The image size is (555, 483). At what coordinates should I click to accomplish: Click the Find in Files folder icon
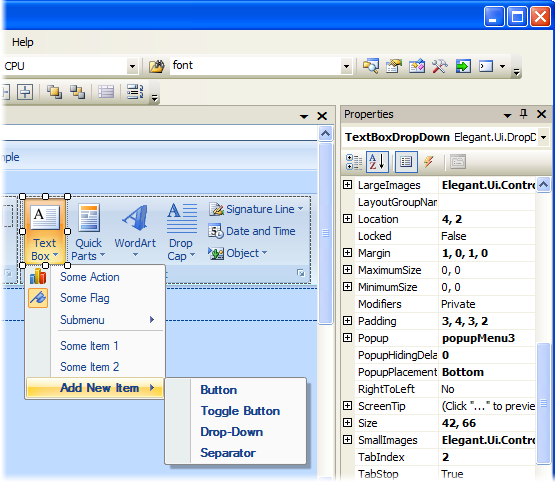click(156, 66)
